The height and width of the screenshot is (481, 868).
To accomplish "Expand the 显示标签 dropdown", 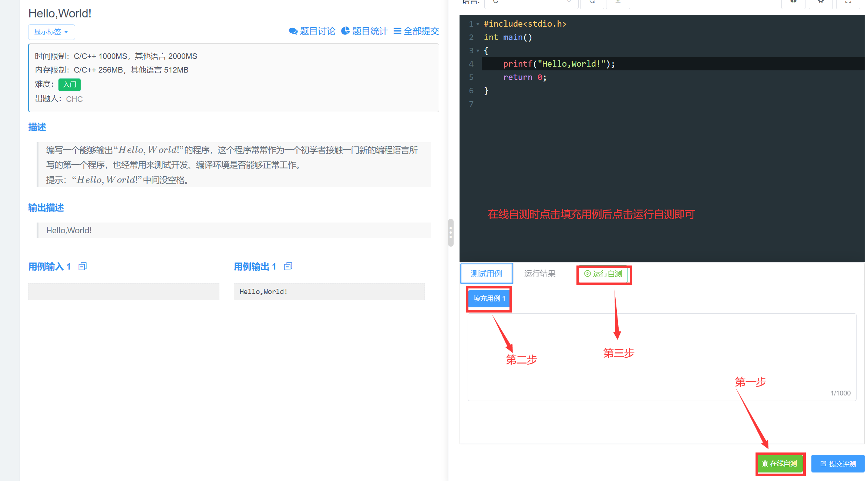I will point(51,32).
